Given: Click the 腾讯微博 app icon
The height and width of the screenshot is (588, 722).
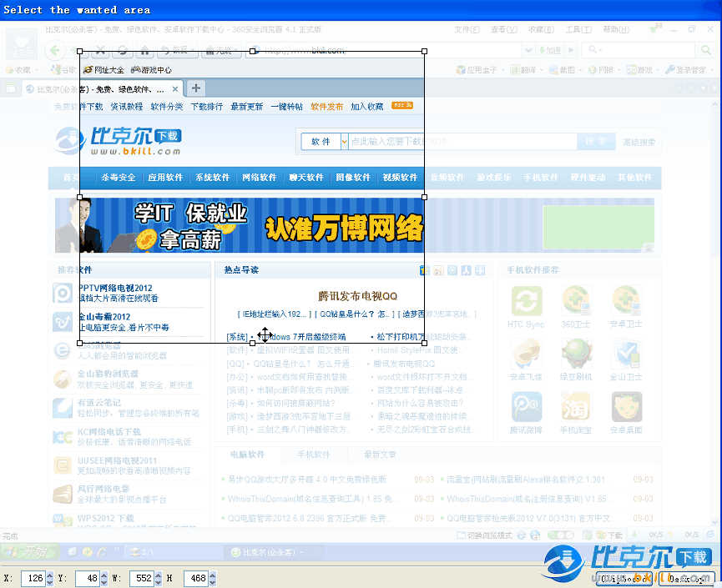Looking at the screenshot, I should [x=526, y=407].
